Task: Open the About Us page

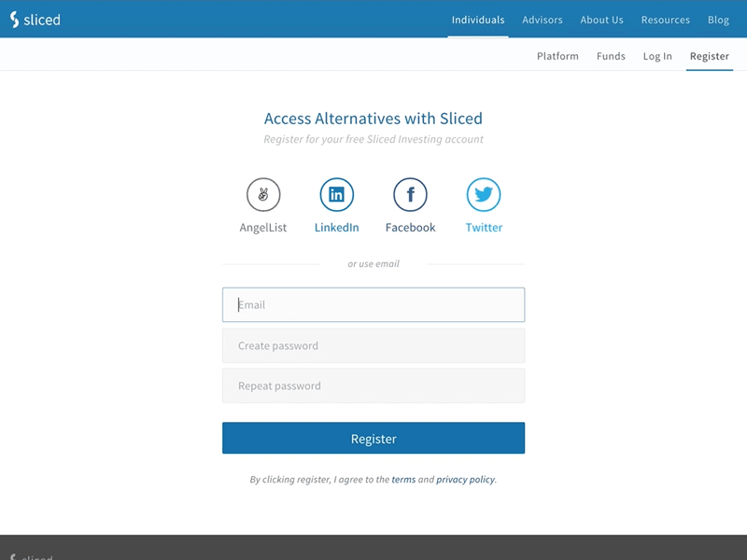Action: pyautogui.click(x=601, y=19)
